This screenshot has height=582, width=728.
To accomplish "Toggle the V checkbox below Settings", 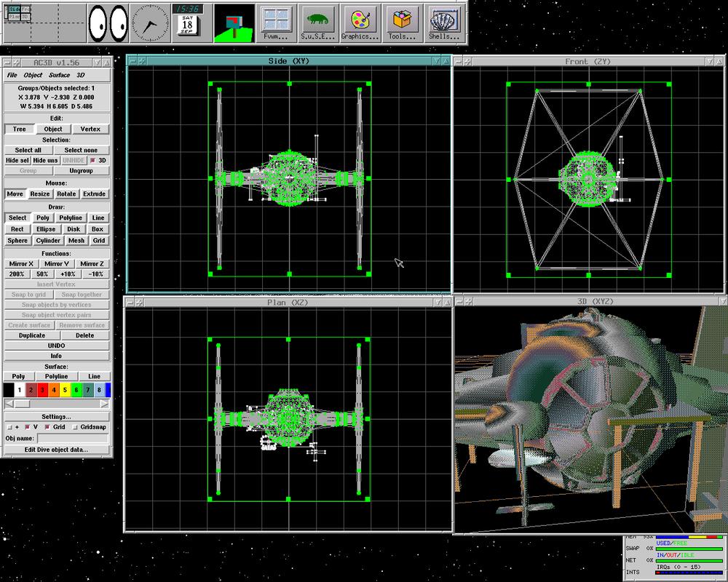I will pos(28,427).
